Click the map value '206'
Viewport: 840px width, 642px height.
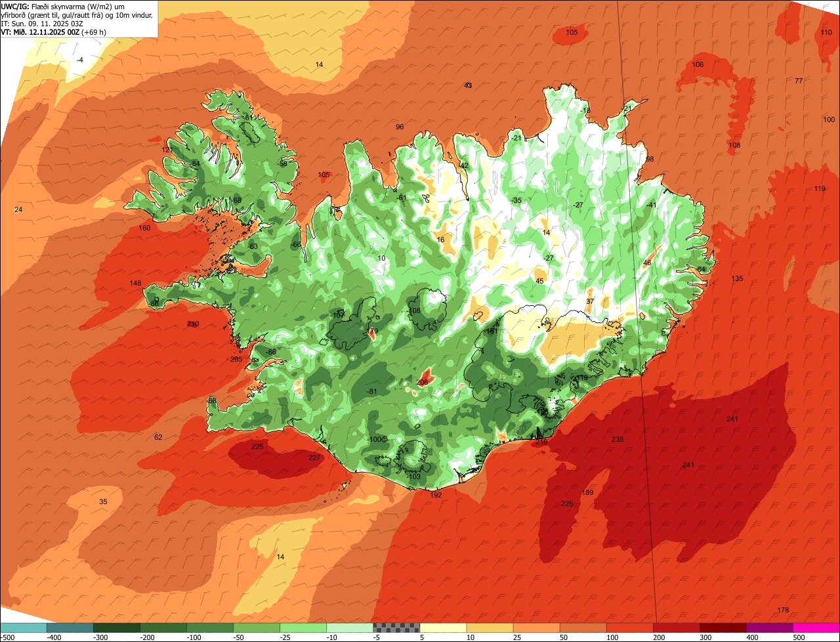click(422, 383)
